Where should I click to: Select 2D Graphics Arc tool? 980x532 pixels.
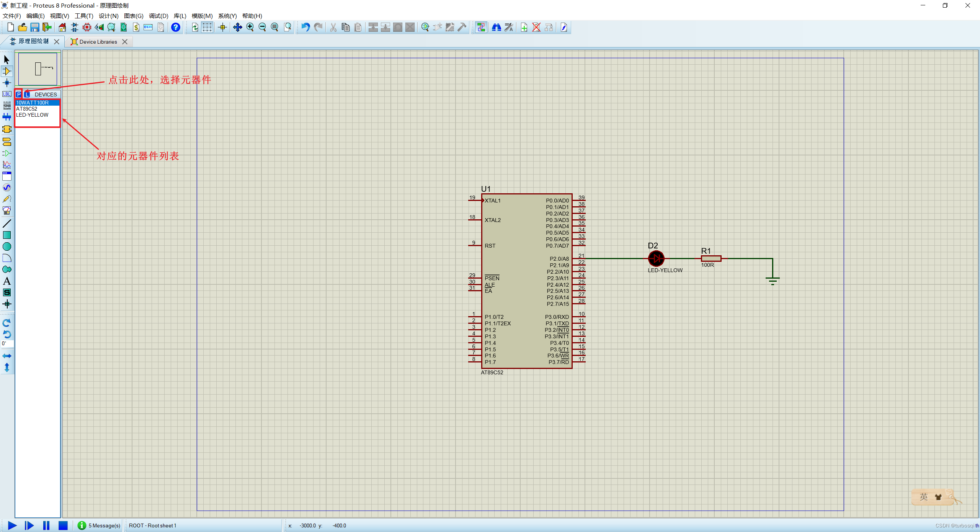[7, 258]
